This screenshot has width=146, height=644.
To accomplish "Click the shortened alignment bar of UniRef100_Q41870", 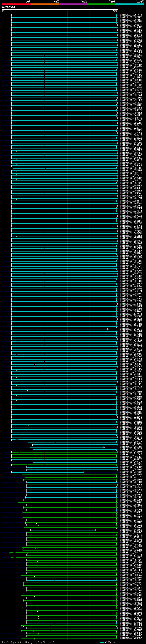I will (x=60, y=329).
